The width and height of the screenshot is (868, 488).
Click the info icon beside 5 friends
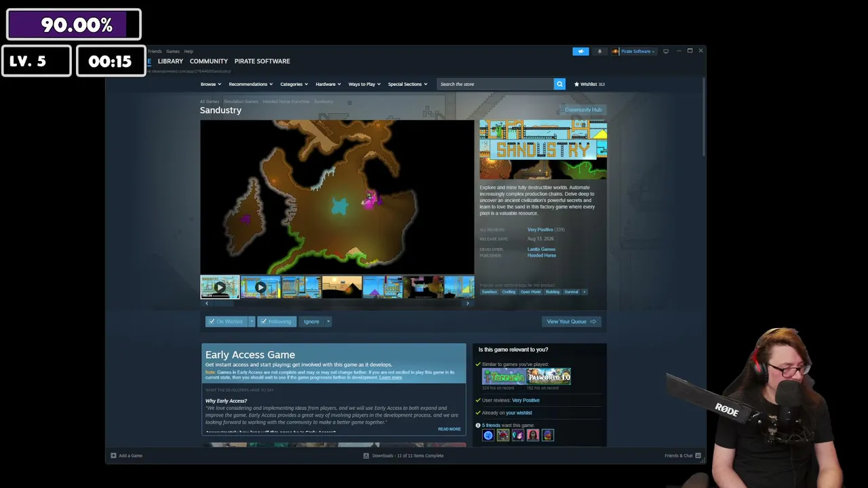point(478,426)
